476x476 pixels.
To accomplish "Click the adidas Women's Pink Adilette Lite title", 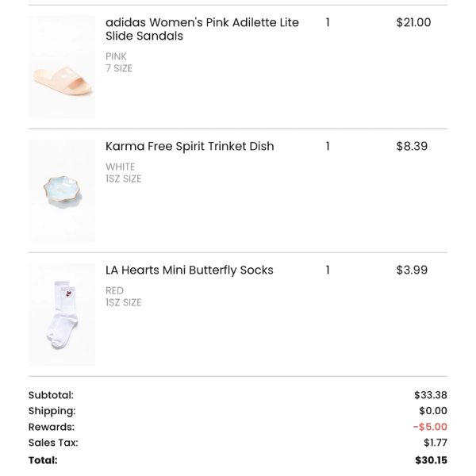I will [x=202, y=29].
